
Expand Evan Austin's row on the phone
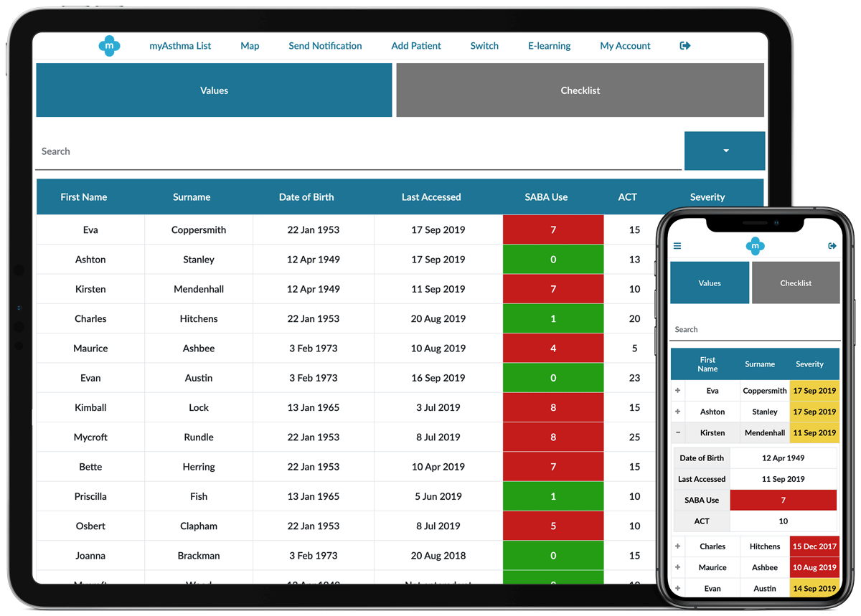[x=678, y=588]
